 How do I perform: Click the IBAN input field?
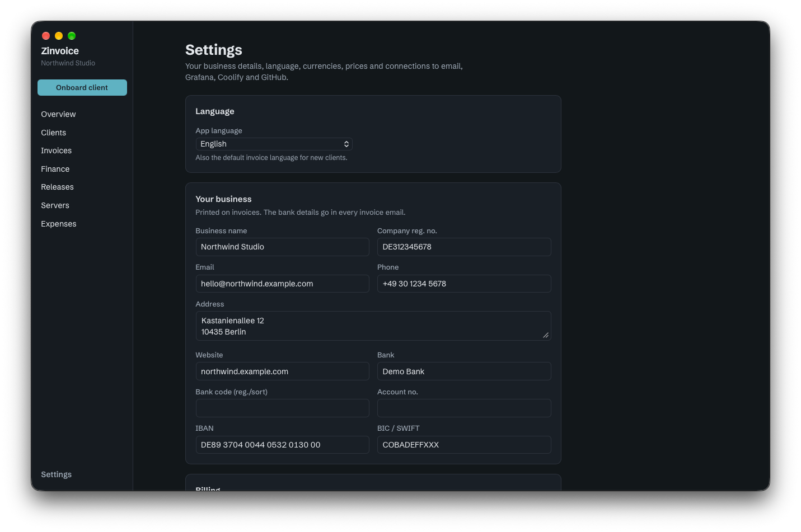pyautogui.click(x=282, y=445)
